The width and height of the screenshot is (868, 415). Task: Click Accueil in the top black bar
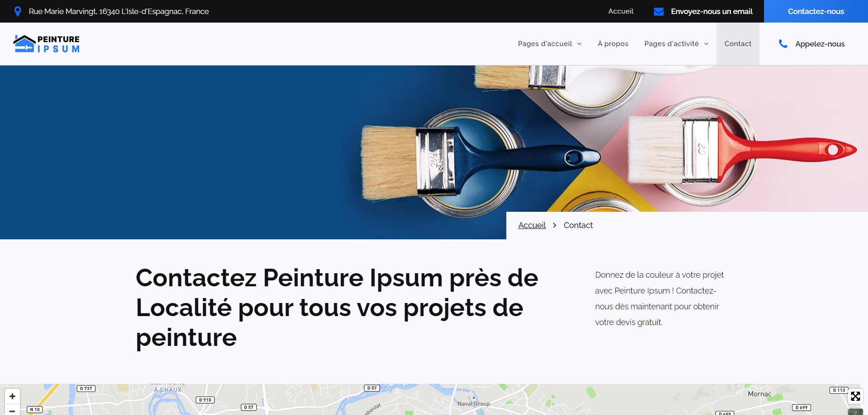tap(621, 11)
